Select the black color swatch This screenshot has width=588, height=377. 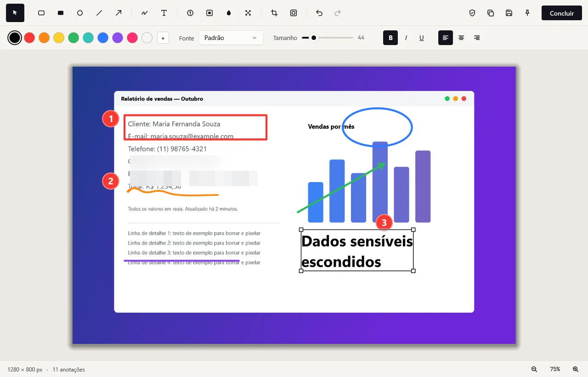click(15, 38)
